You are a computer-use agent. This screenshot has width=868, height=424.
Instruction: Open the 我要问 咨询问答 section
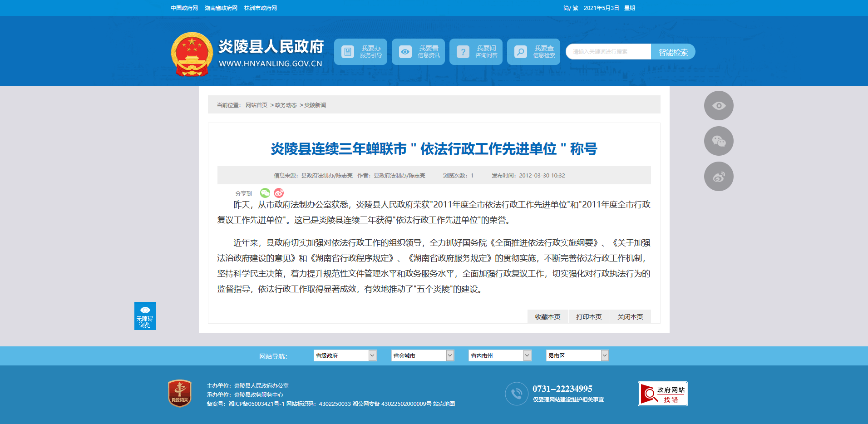click(x=476, y=52)
